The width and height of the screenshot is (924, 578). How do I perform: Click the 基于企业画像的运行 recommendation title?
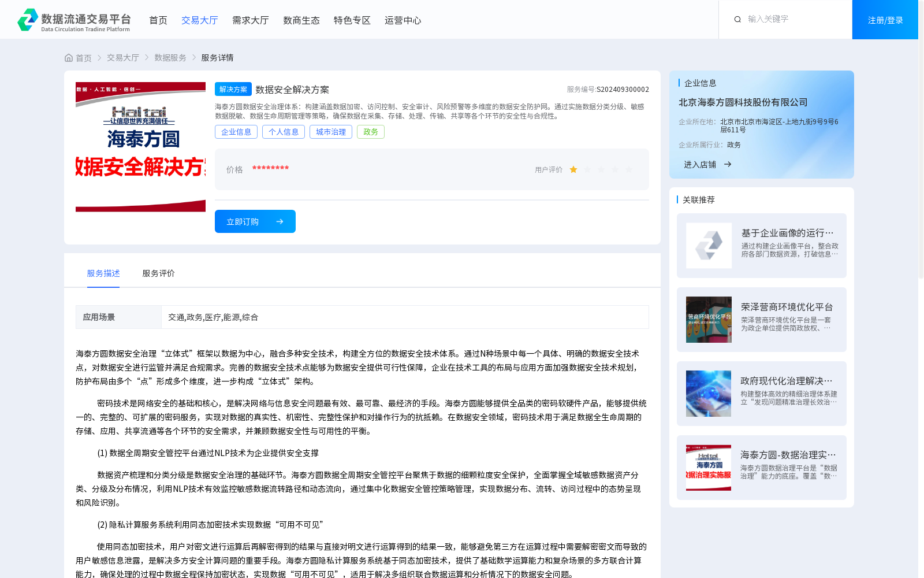788,233
